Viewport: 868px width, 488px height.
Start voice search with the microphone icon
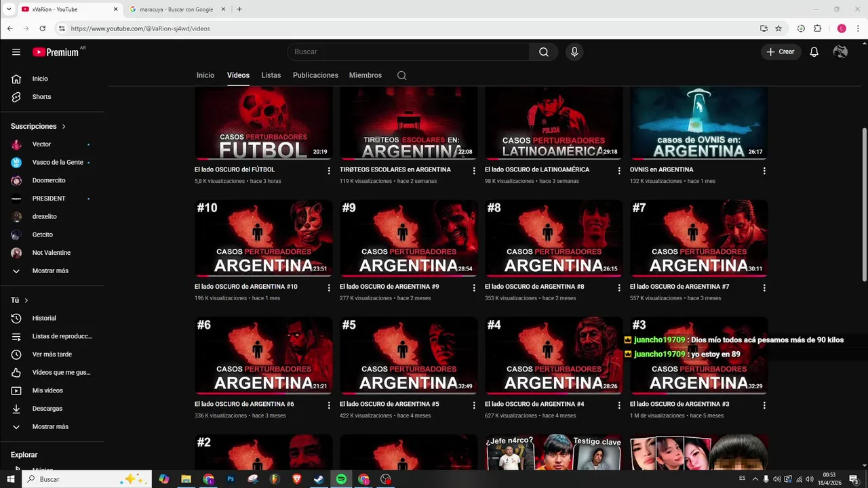[x=574, y=52]
